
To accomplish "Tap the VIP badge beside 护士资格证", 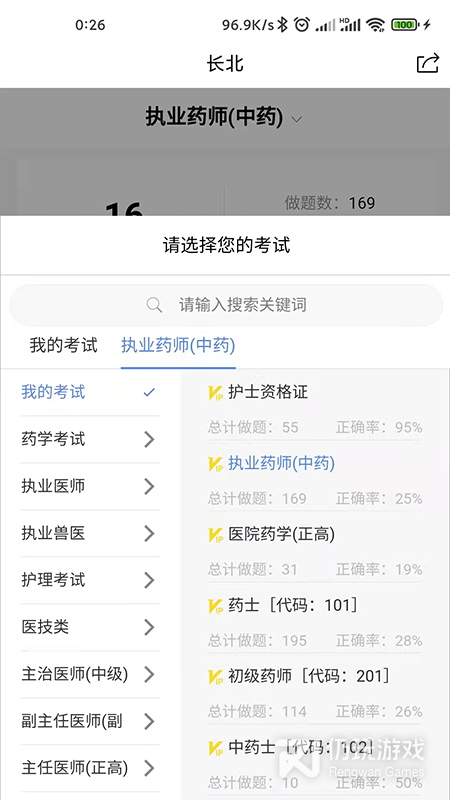I will pyautogui.click(x=216, y=393).
